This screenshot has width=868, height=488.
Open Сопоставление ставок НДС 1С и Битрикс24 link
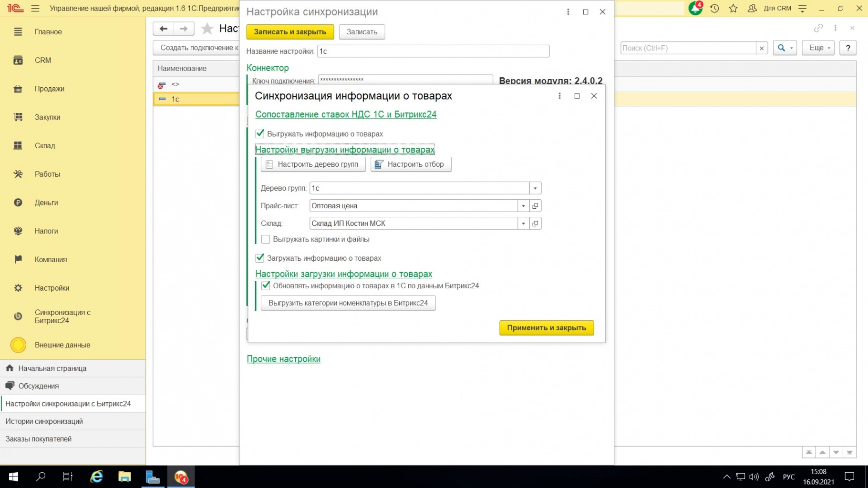(346, 114)
